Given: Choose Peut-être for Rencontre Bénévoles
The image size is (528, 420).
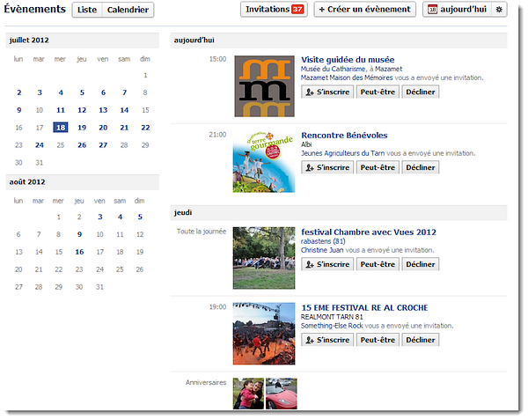Looking at the screenshot, I should coord(377,167).
